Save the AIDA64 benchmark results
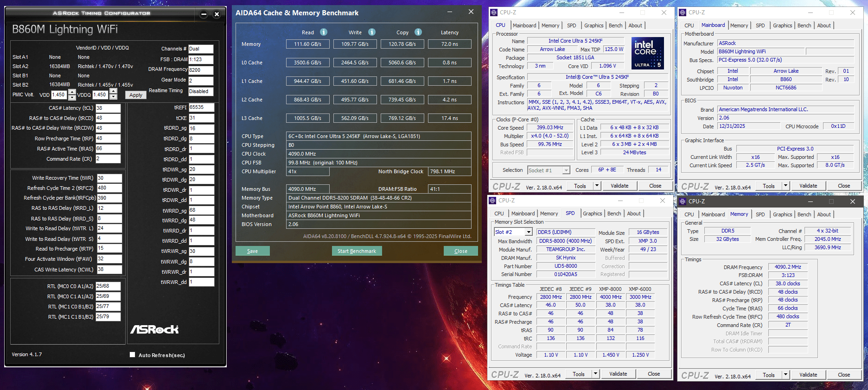Screen dimensions: 868x390 click(252, 251)
